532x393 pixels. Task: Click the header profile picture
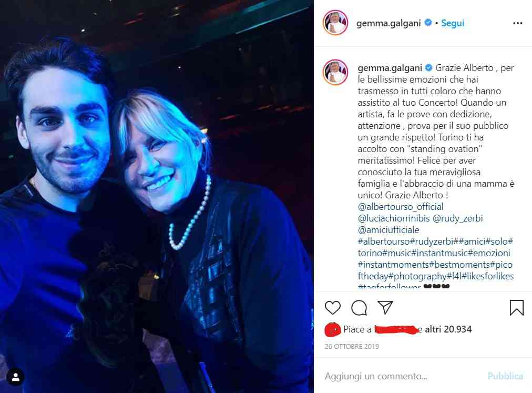335,23
